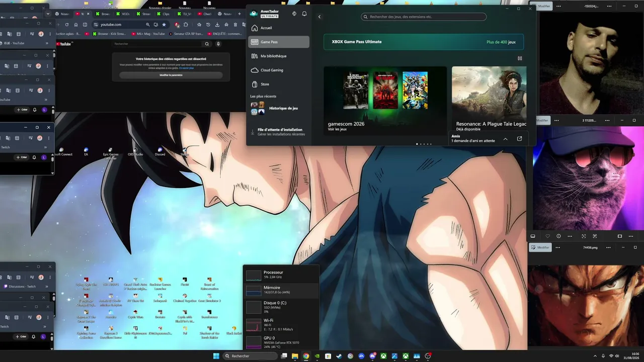Screen dimensions: 644x362
Task: Open the more options menu in 74436.png window
Action: (557, 247)
